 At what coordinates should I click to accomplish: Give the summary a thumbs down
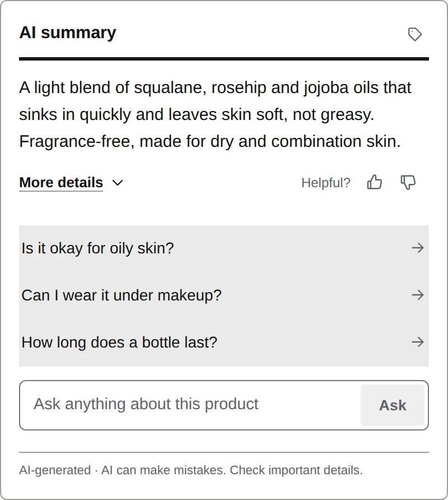[408, 182]
